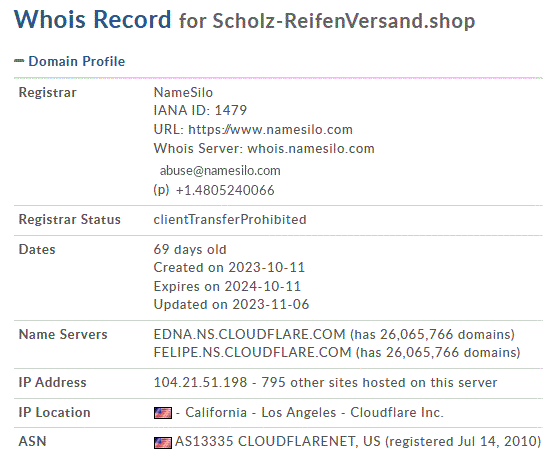The image size is (544, 458).
Task: Click the abuse@namesilo.com email address
Action: tap(220, 170)
